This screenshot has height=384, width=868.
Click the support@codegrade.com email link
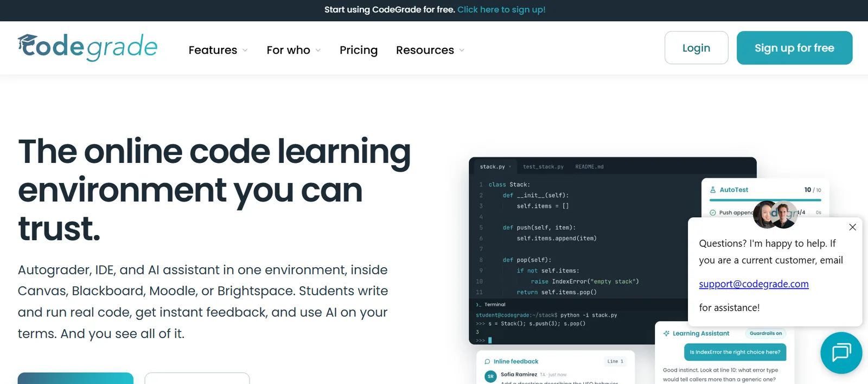[x=754, y=284]
